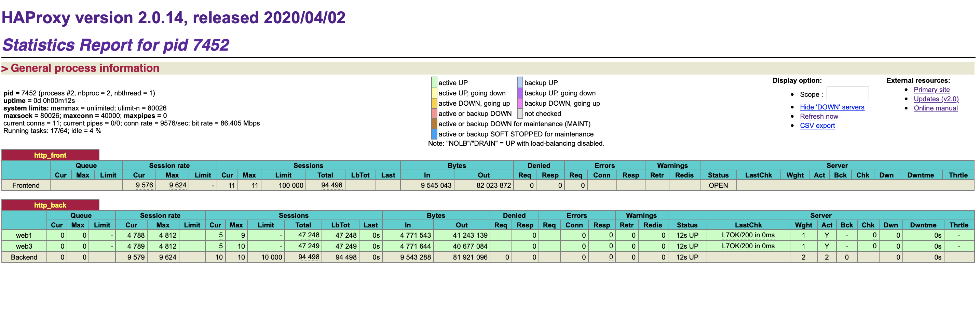Click the http_front Dwntme column header

point(920,175)
